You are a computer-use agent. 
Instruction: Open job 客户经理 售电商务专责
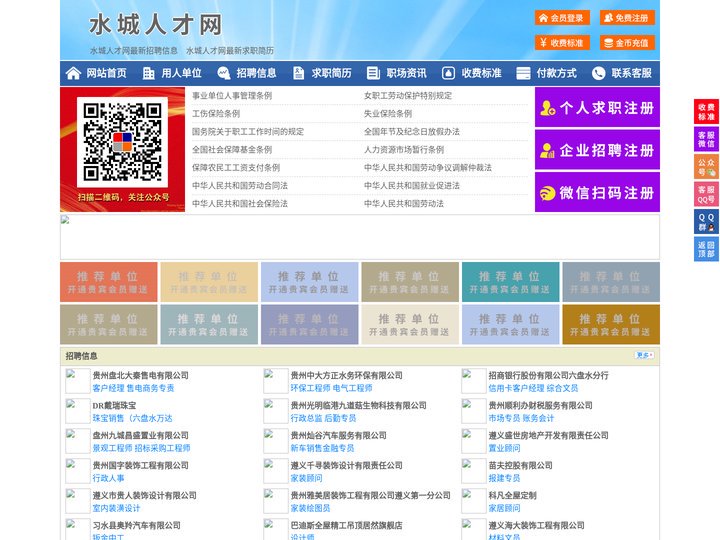tap(133, 388)
